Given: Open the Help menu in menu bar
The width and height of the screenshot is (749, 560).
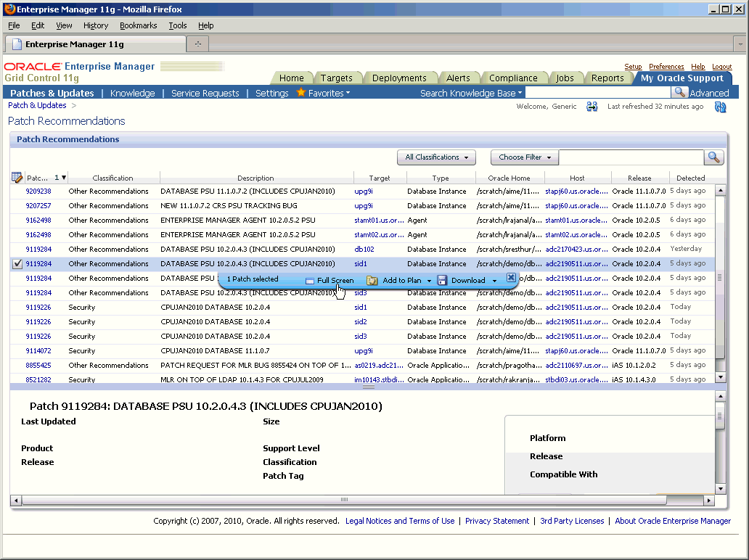Looking at the screenshot, I should (x=206, y=25).
